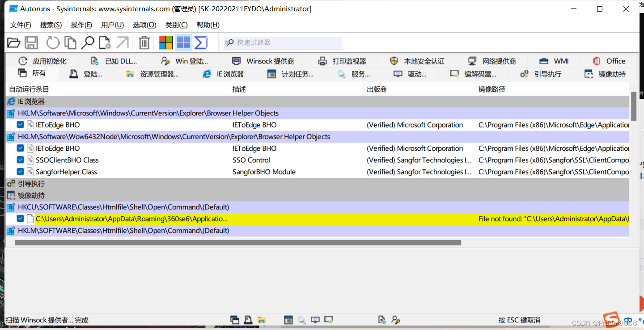Screen dimensions: 644x330
Task: Click the vertical scrollbar thumb of the list
Action: [633, 106]
